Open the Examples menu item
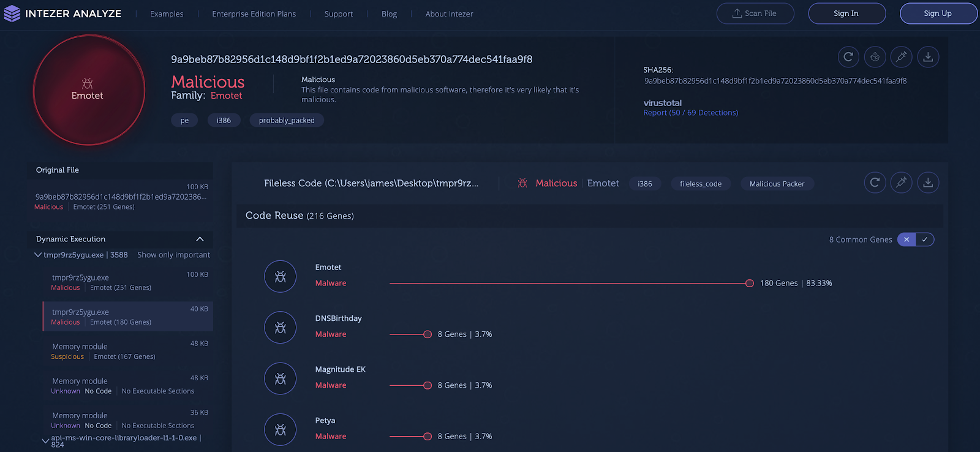Image resolution: width=980 pixels, height=452 pixels. [x=167, y=14]
